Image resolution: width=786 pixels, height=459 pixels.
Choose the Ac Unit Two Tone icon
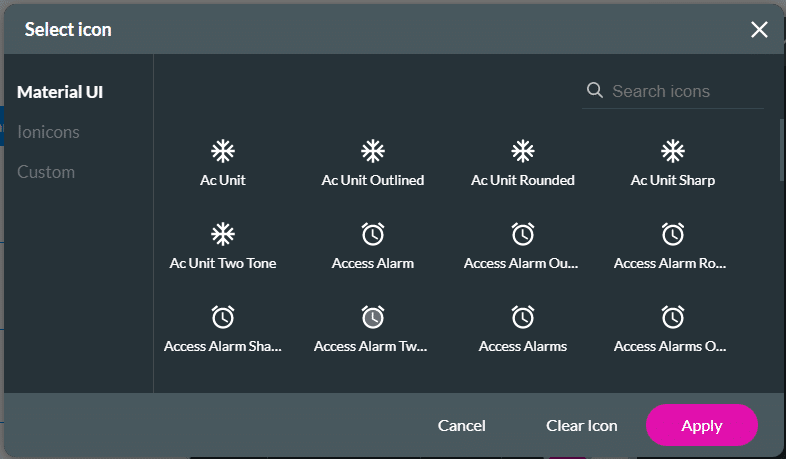(x=223, y=235)
